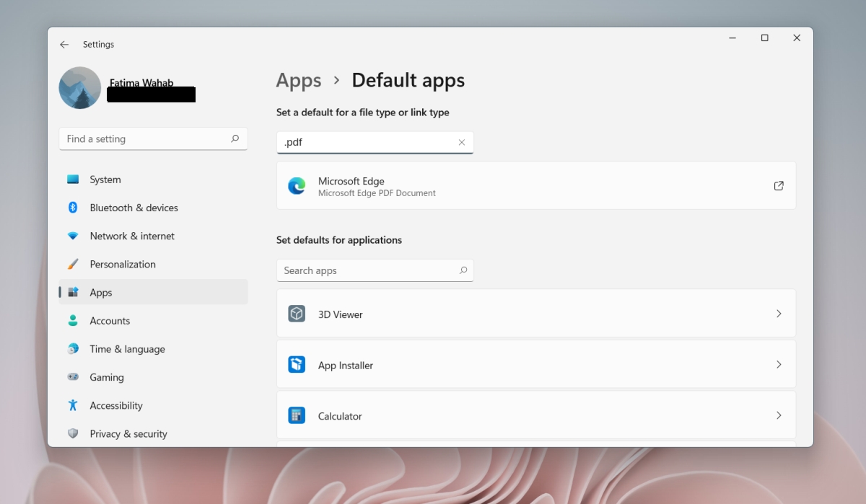Click the Network wifi icon
This screenshot has height=504, width=866.
coord(73,236)
